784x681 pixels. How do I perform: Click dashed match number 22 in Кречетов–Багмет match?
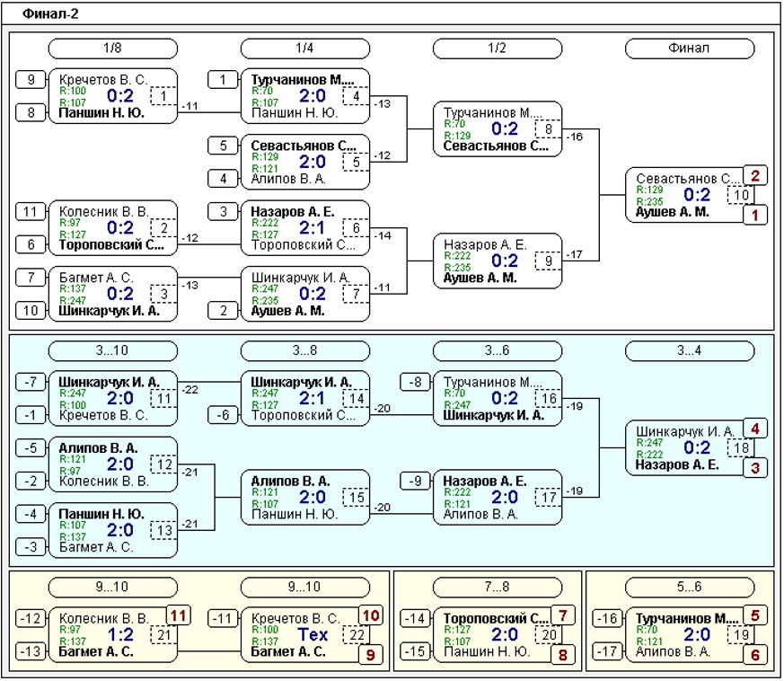tap(356, 635)
